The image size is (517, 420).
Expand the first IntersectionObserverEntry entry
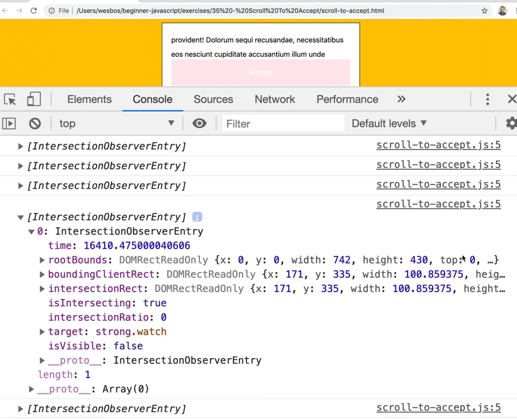pyautogui.click(x=20, y=146)
